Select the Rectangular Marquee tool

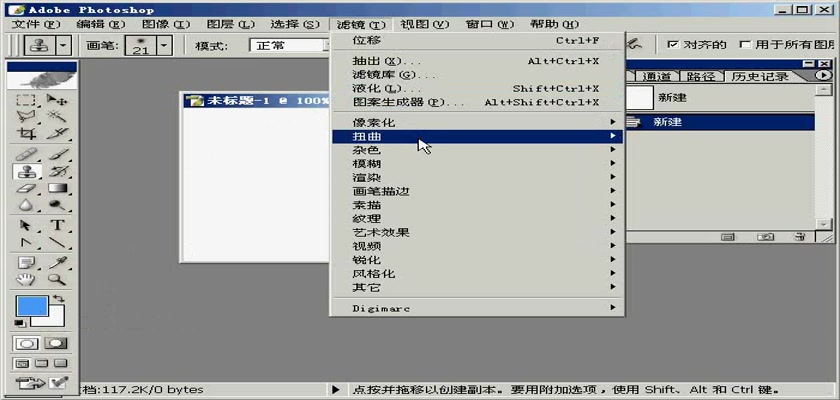[x=25, y=100]
